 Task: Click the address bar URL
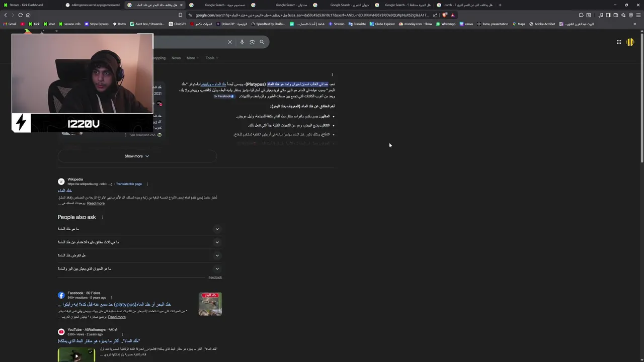coord(312,15)
